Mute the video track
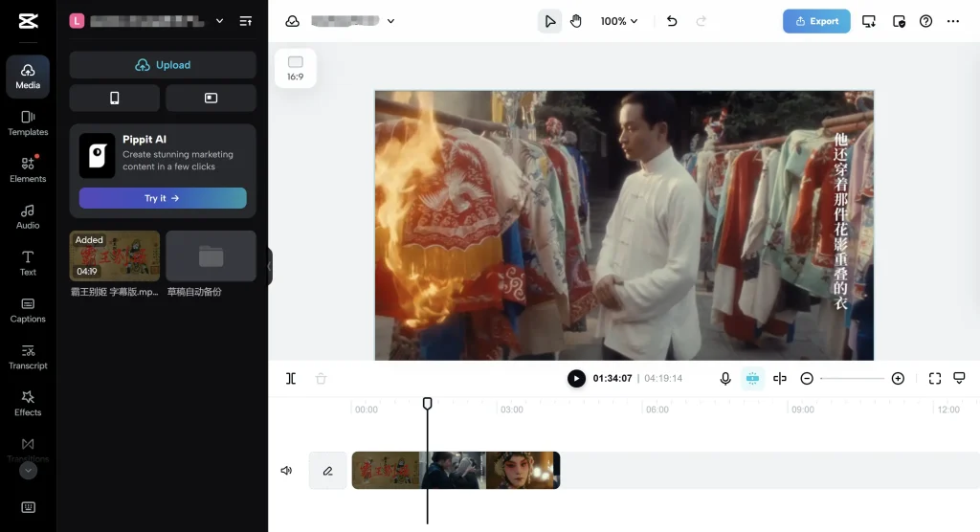 286,471
